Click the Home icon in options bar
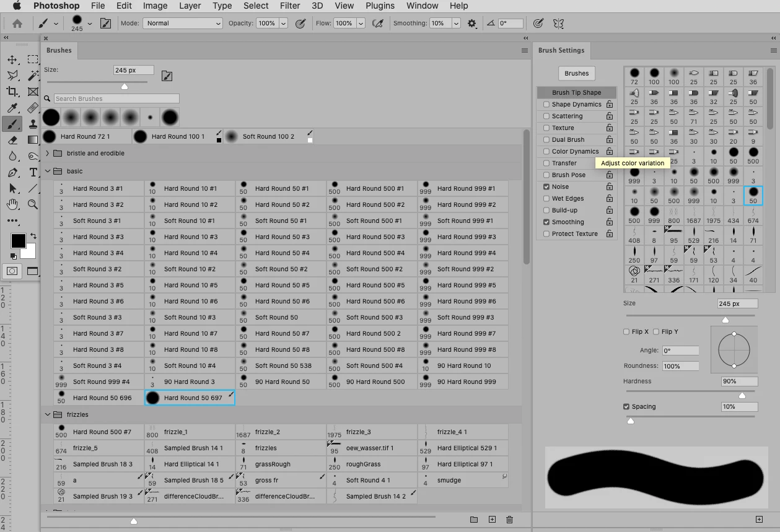The image size is (780, 532). (17, 23)
